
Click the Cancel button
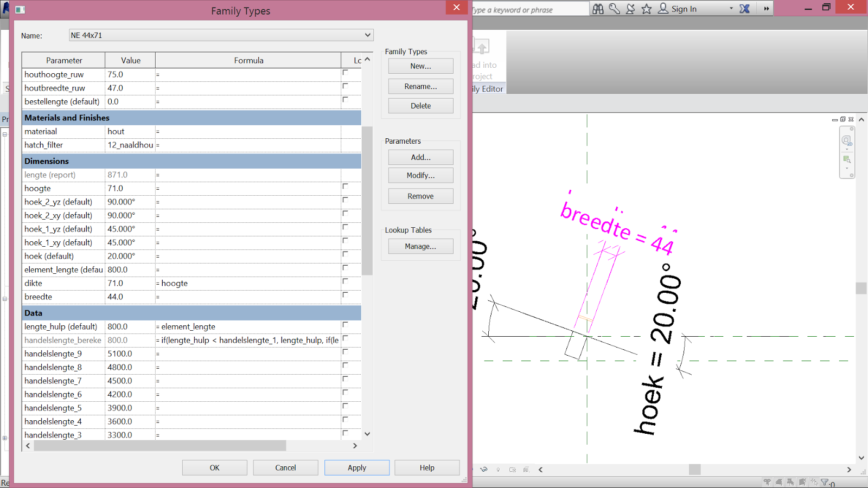[286, 468]
